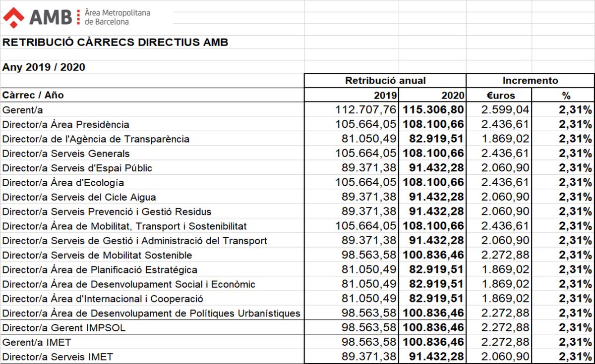Select 'Director/a Serveis de Mobilitat Sostenible' cell
The height and width of the screenshot is (364, 595).
pos(152,255)
